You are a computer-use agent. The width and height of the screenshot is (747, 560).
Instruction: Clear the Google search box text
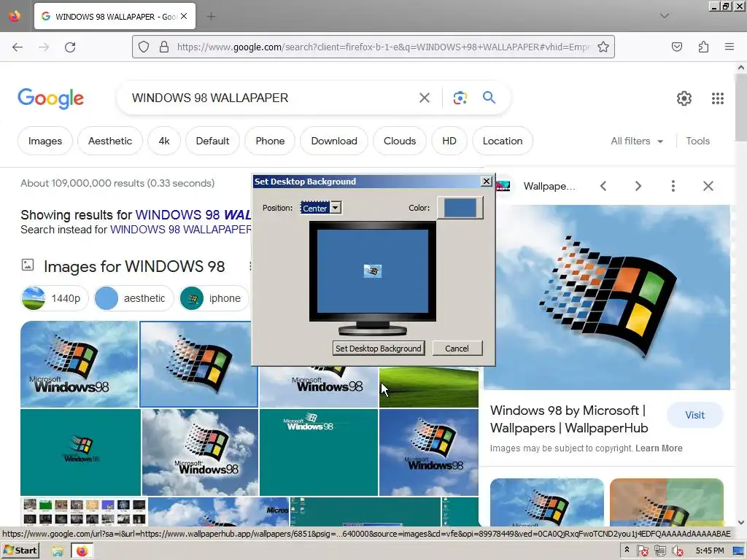pyautogui.click(x=425, y=98)
